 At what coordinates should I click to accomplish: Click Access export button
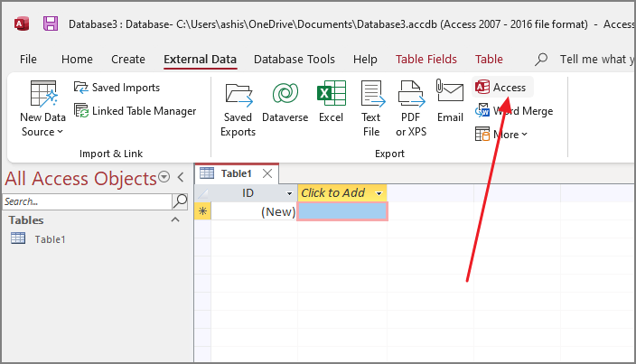tap(501, 87)
